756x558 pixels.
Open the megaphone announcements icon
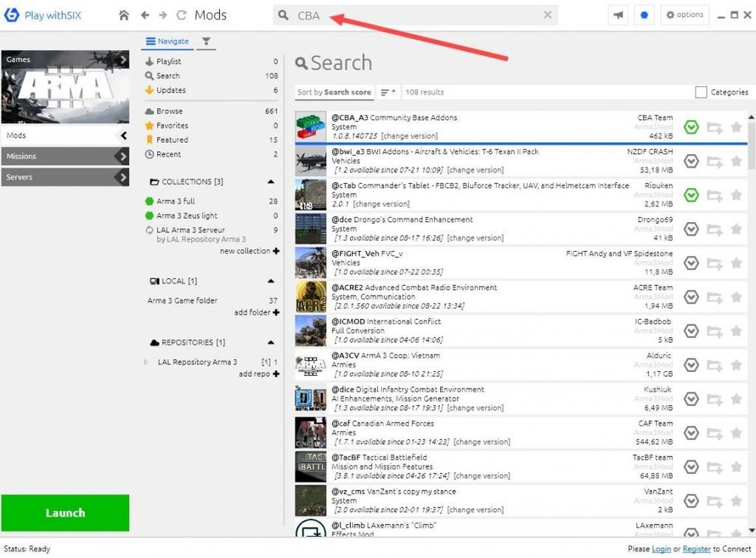click(618, 15)
